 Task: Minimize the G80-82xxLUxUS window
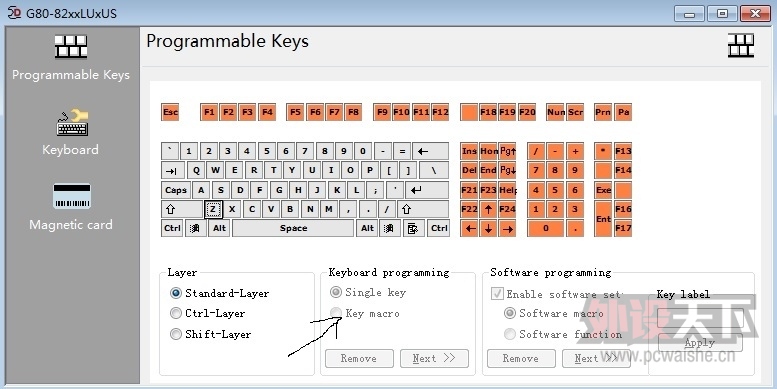tap(689, 13)
